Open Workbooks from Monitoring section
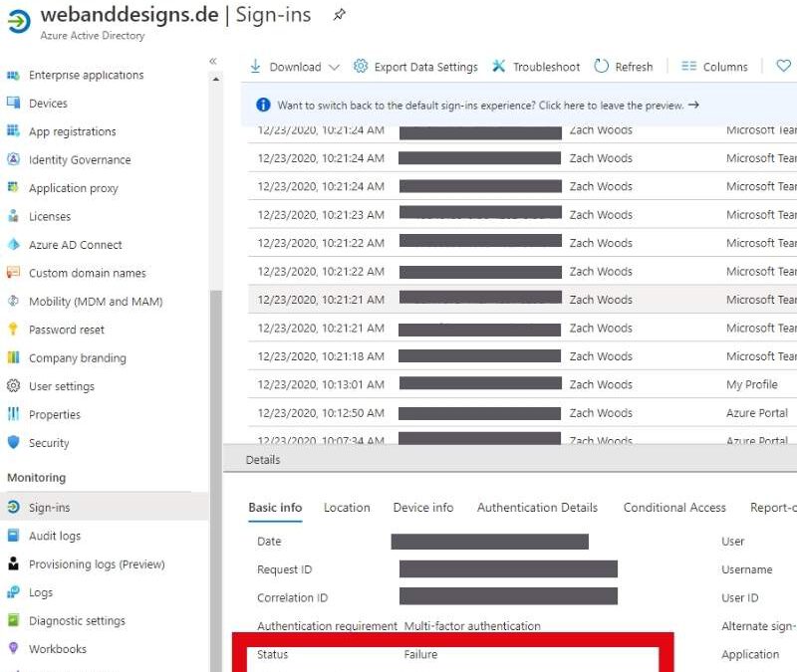 click(x=58, y=649)
